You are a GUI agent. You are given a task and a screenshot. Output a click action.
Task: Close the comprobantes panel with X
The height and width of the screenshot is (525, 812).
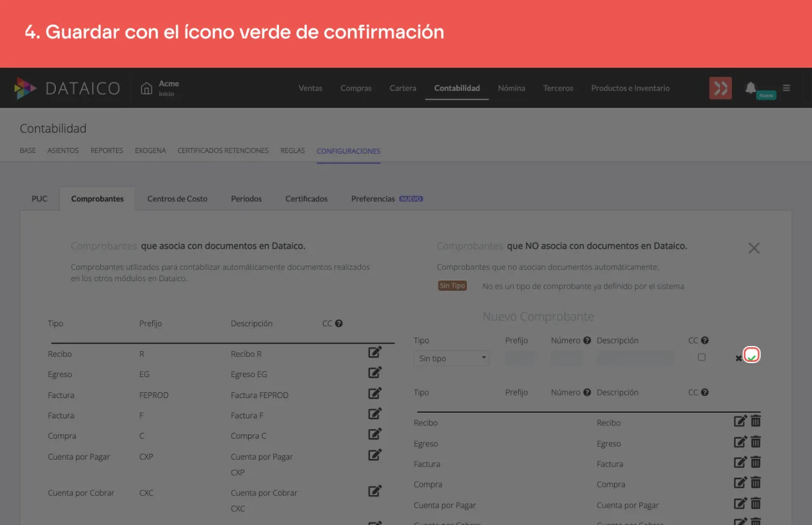pos(754,248)
